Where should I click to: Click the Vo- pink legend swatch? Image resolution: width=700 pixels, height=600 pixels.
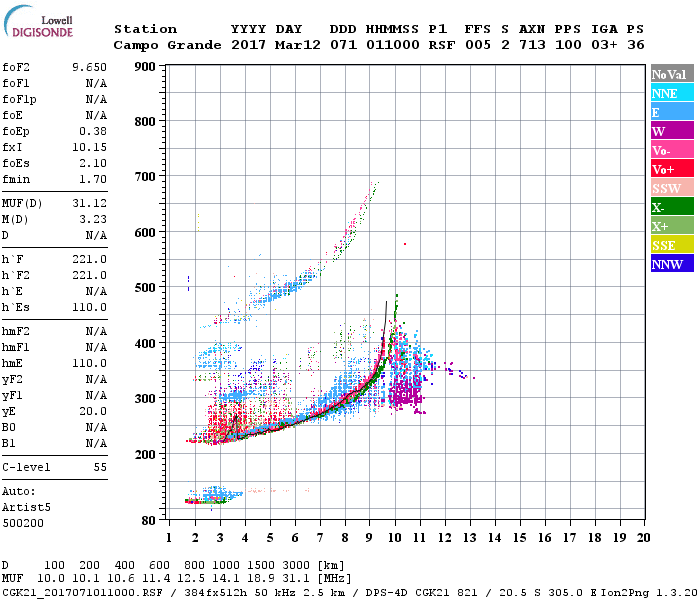point(672,150)
